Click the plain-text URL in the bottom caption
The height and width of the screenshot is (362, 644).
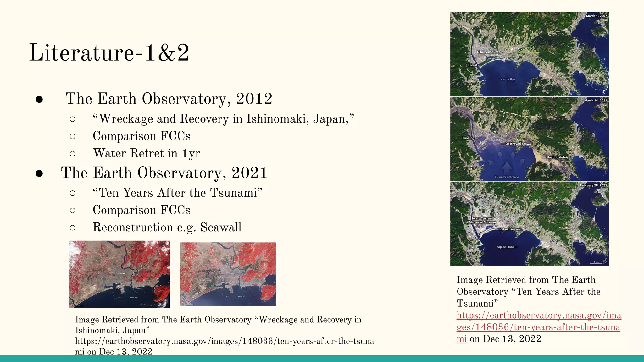(225, 346)
